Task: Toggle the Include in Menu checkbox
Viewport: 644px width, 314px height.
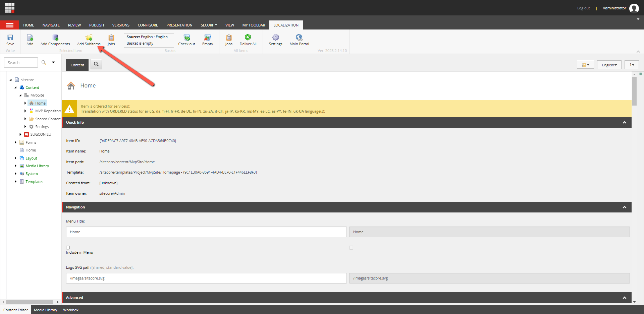Action: coord(68,248)
